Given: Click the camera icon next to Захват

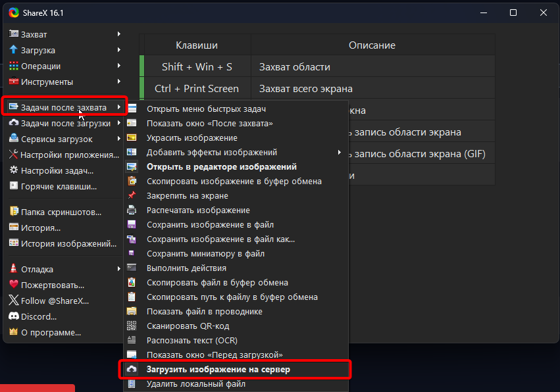Looking at the screenshot, I should point(14,34).
